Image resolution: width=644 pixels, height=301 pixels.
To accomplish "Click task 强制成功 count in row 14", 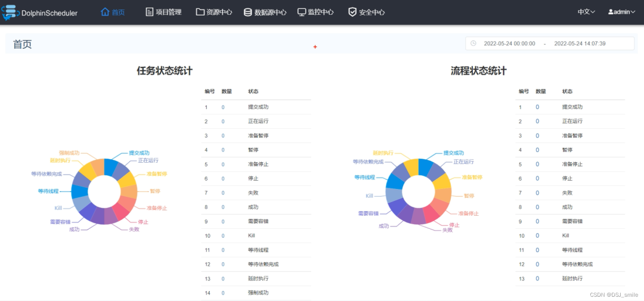I will pos(223,293).
